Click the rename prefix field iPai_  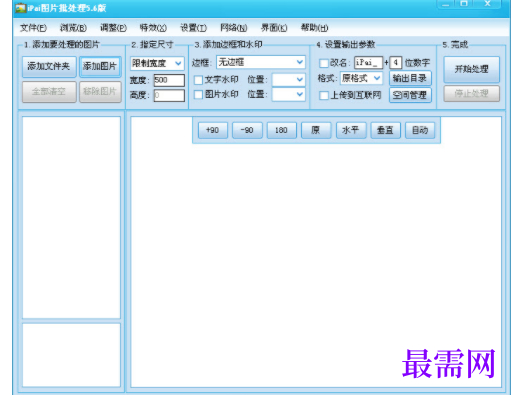[368, 63]
